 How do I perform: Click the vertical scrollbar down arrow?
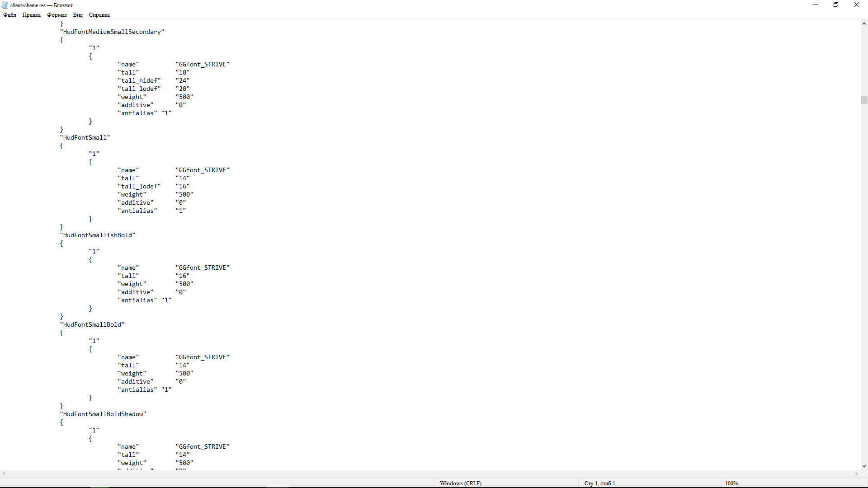click(863, 466)
